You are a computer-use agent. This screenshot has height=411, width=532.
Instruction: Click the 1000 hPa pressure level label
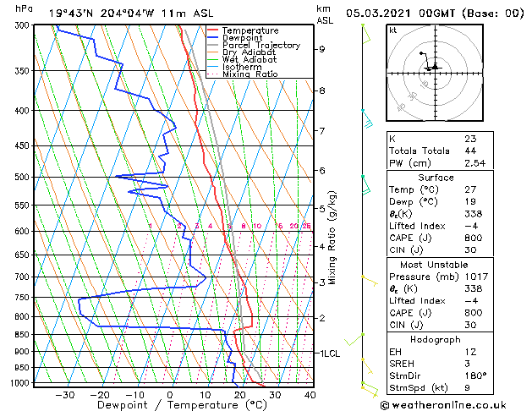(21, 383)
